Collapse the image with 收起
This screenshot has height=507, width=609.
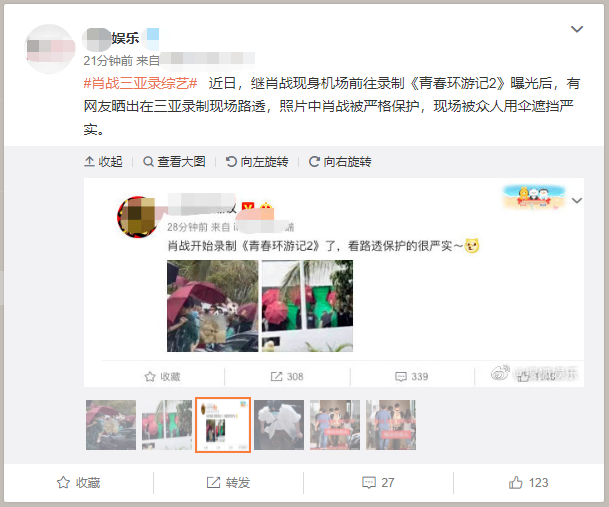point(103,162)
